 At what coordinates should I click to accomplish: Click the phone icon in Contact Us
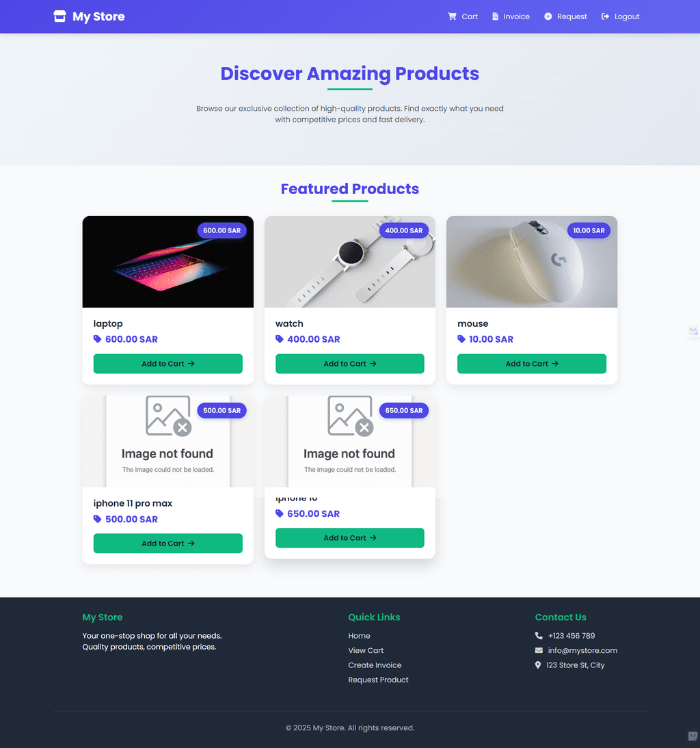(539, 635)
